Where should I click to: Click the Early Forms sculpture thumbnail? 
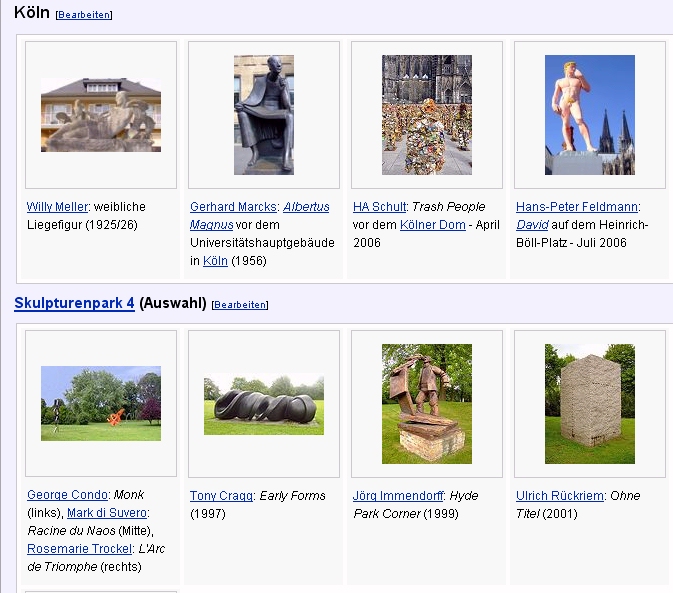[264, 405]
